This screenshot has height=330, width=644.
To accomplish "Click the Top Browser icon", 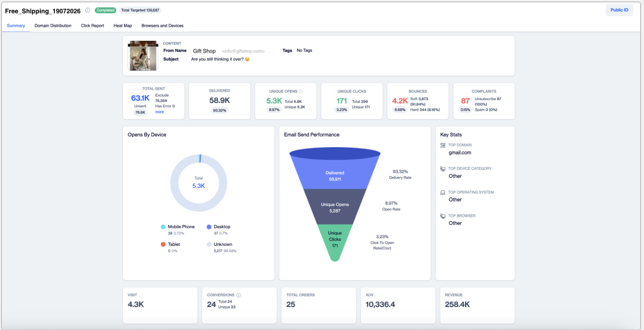I will coord(443,216).
